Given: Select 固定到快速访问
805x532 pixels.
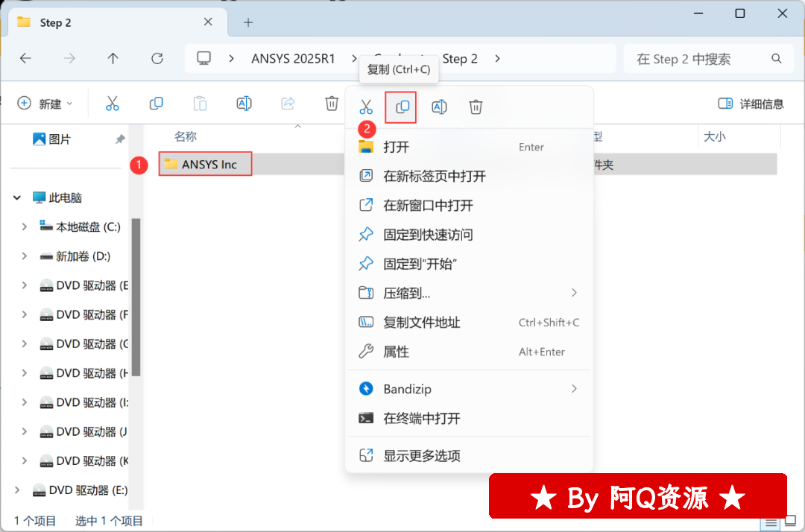Looking at the screenshot, I should click(470, 235).
